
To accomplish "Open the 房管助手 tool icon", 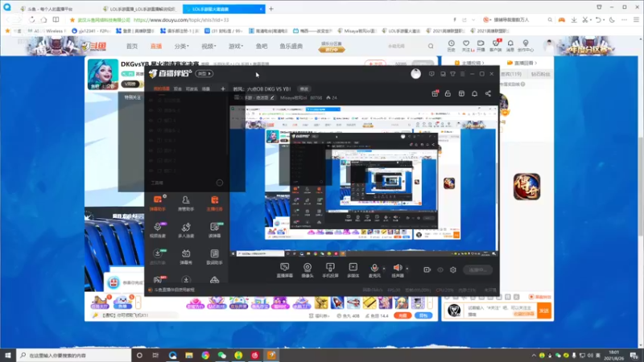I will click(186, 204).
